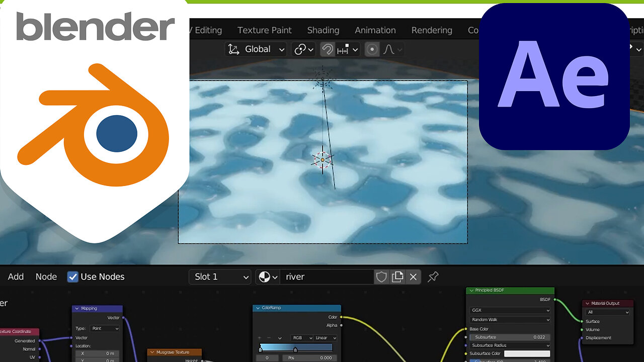Open the GGX distribution dropdown

pos(510,310)
